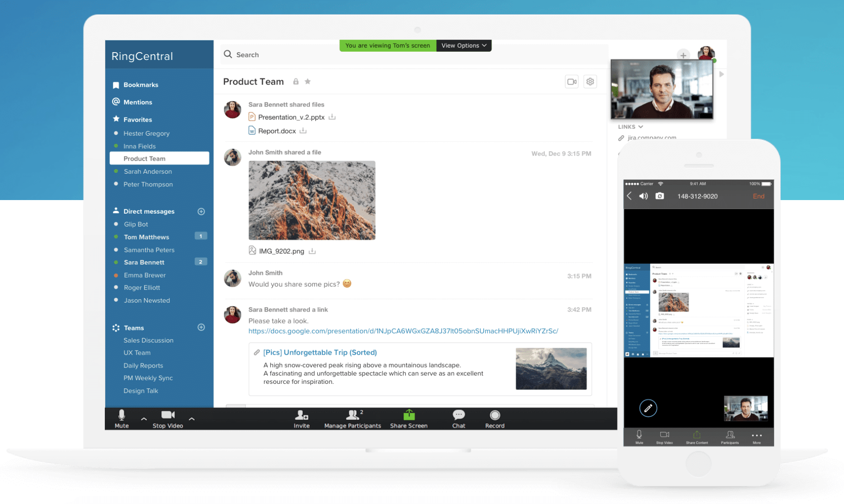Tap End on the phone call
Screen dimensions: 844x504
coord(758,196)
